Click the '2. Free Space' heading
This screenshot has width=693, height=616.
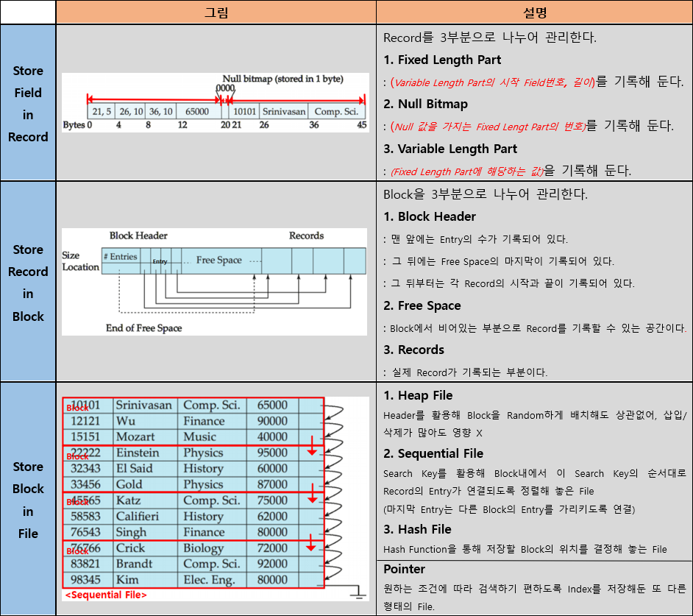422,305
